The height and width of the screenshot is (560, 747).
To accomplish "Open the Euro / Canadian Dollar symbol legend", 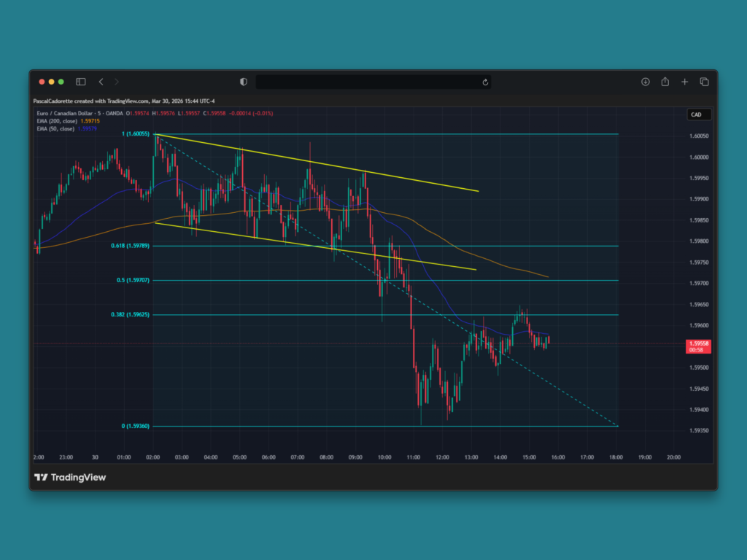I will (x=66, y=114).
